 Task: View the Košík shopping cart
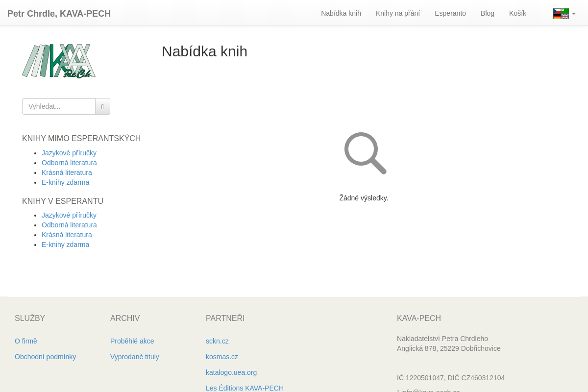pos(517,13)
